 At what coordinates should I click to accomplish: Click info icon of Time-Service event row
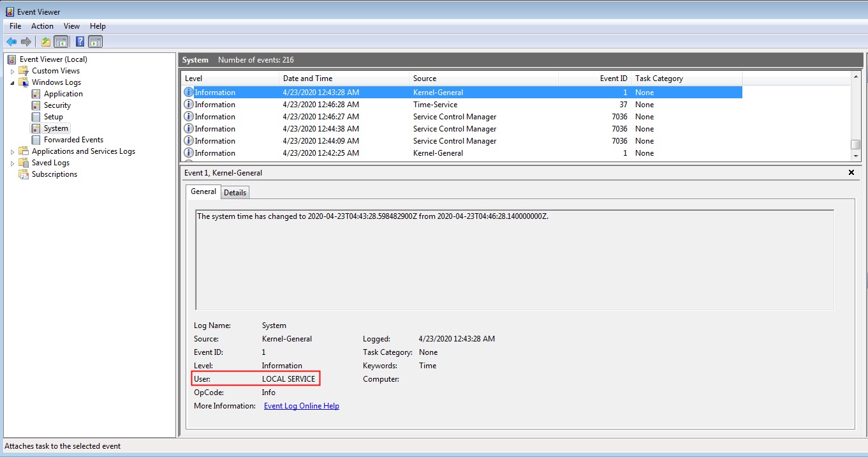[x=189, y=105]
